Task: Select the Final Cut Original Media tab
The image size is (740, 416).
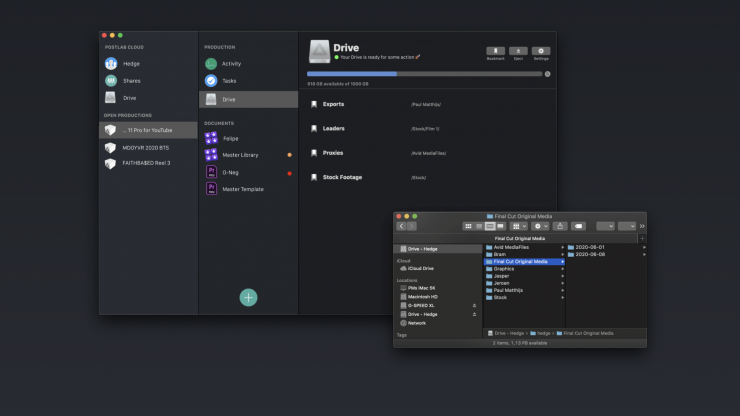Action: [519, 239]
